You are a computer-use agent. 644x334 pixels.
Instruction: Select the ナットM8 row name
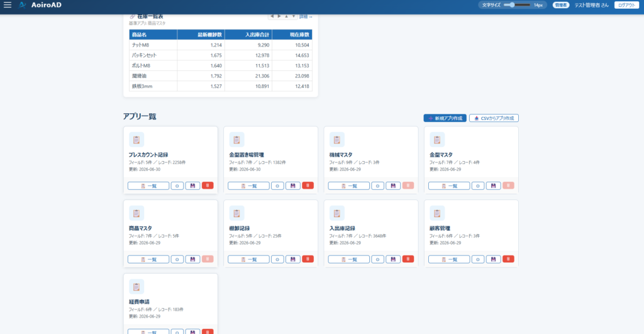click(x=140, y=45)
